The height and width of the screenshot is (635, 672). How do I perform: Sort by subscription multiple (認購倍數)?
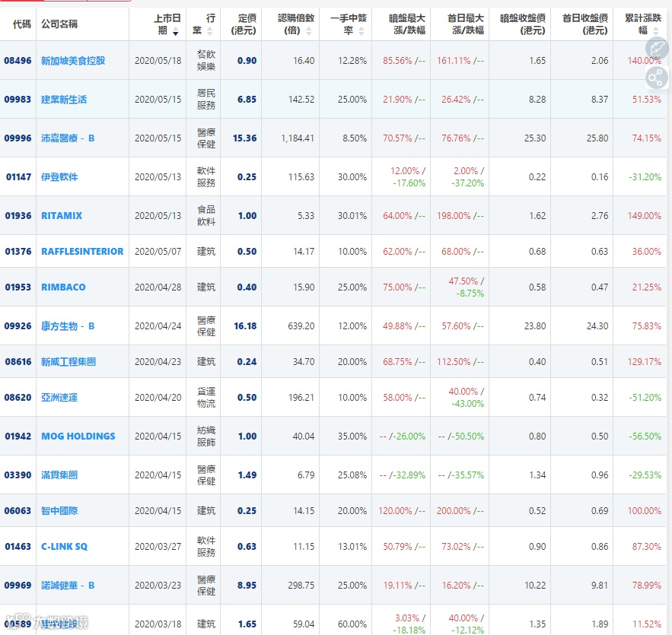(308, 31)
